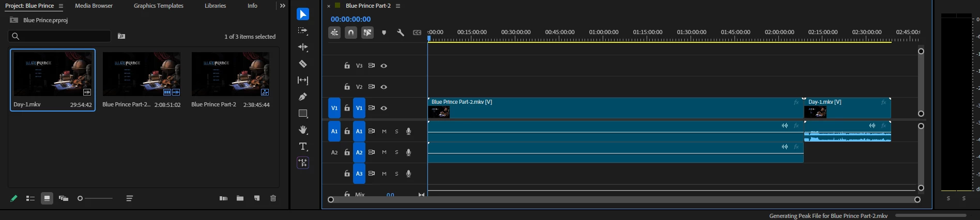Select the Slip tool

tap(303, 80)
